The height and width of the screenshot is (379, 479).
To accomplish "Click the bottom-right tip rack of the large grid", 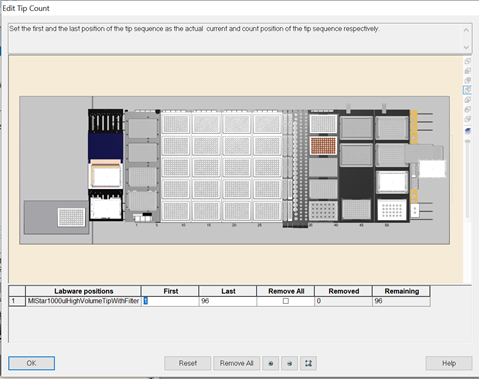I will coord(267,211).
